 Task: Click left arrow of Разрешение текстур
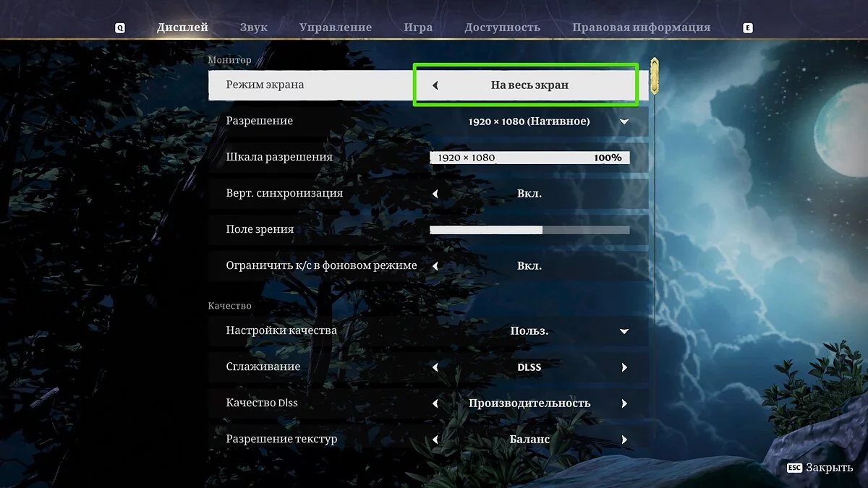435,440
